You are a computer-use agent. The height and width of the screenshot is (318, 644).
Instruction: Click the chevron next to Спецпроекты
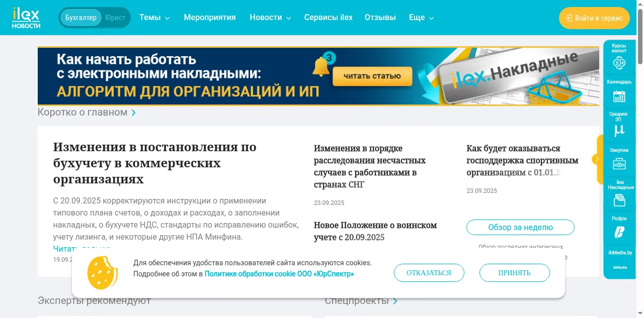[x=395, y=301]
